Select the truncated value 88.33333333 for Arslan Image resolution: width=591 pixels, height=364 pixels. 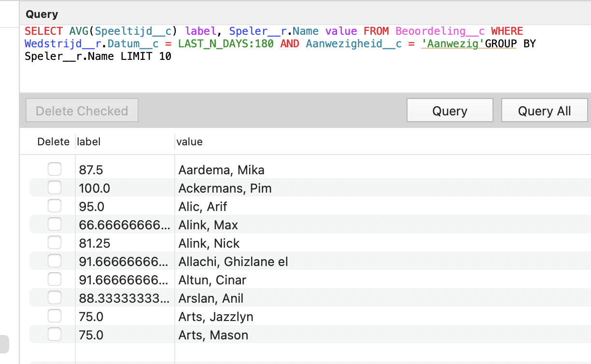[123, 298]
